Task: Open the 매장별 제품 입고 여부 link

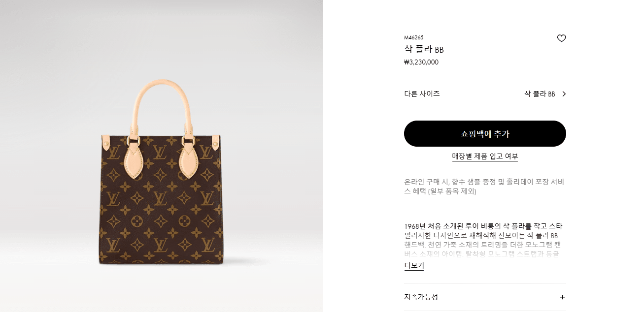Action: (x=485, y=156)
